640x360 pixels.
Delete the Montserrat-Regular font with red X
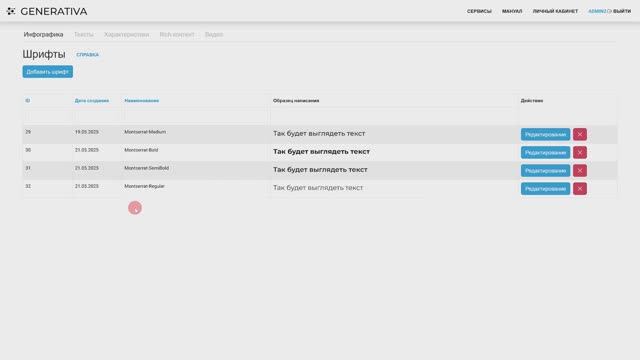580,189
